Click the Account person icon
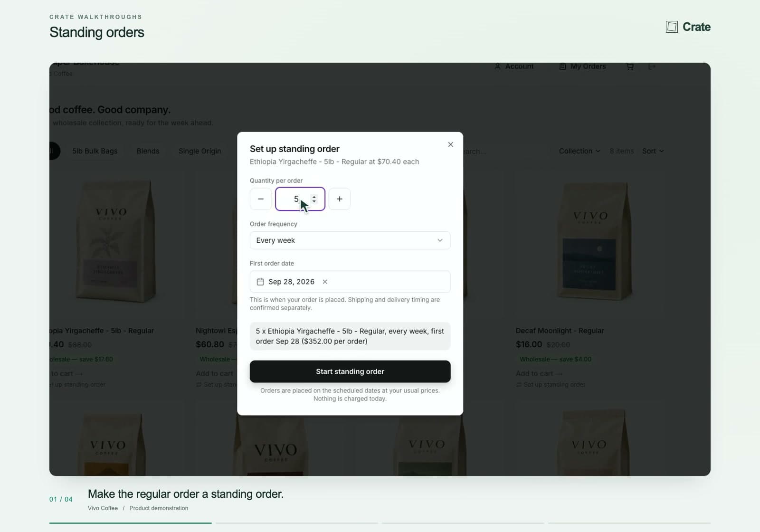The height and width of the screenshot is (532, 760). [x=497, y=66]
